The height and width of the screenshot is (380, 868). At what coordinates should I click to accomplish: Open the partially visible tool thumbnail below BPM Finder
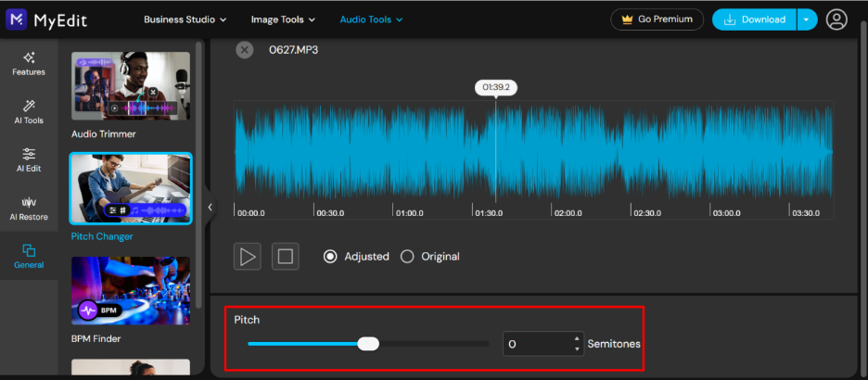pyautogui.click(x=131, y=367)
